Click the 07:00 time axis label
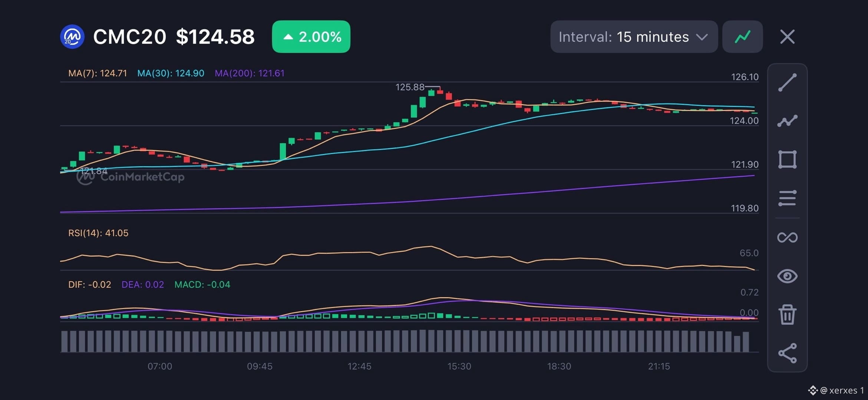This screenshot has width=868, height=400. click(x=160, y=366)
